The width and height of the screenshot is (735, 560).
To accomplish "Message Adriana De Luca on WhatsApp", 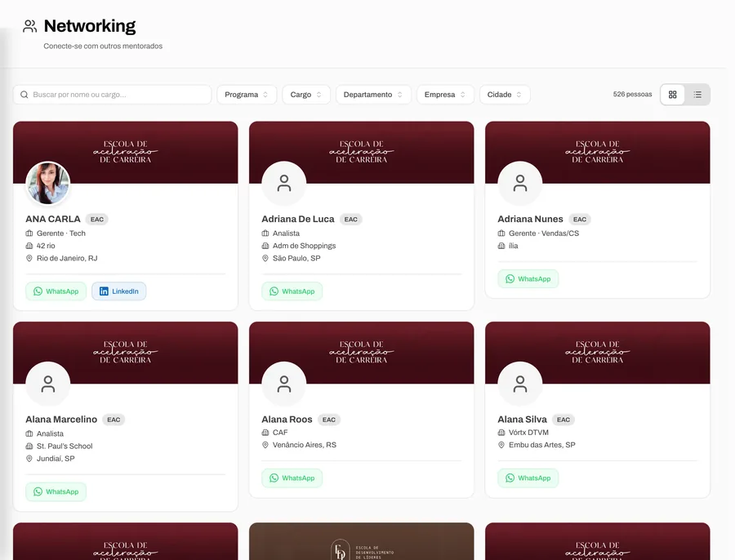I will (292, 291).
